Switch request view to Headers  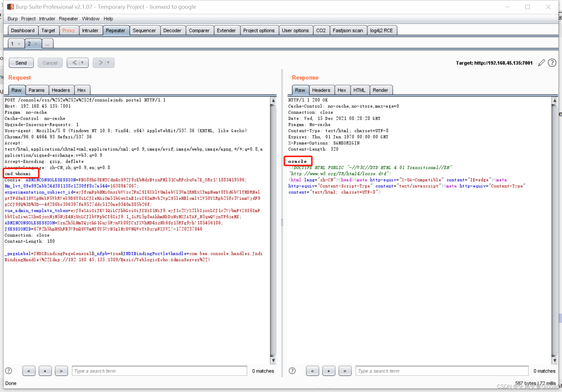click(x=61, y=90)
